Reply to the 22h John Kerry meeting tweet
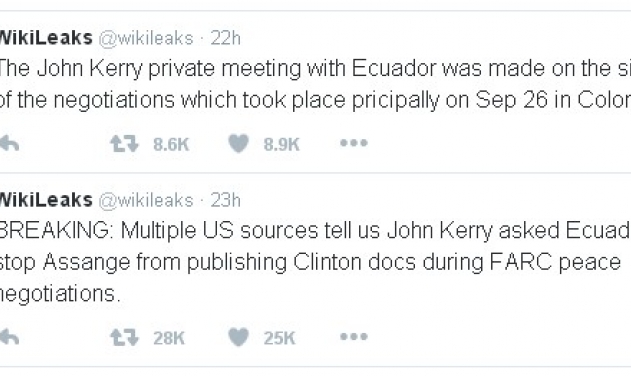The width and height of the screenshot is (631, 376). (x=10, y=143)
